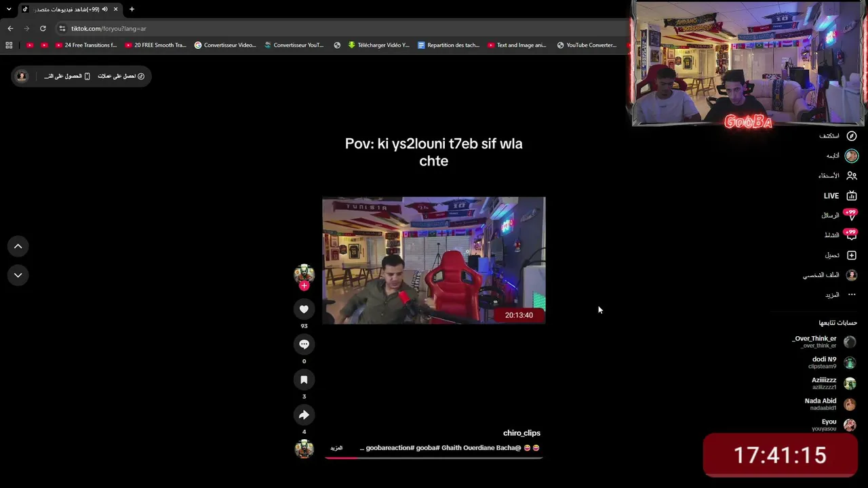Reload the TikTok page

click(43, 28)
